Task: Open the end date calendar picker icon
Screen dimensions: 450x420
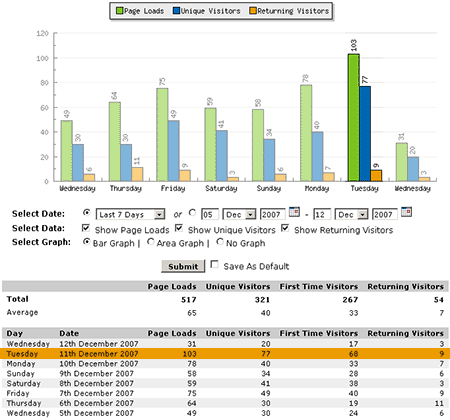Action: [406, 212]
